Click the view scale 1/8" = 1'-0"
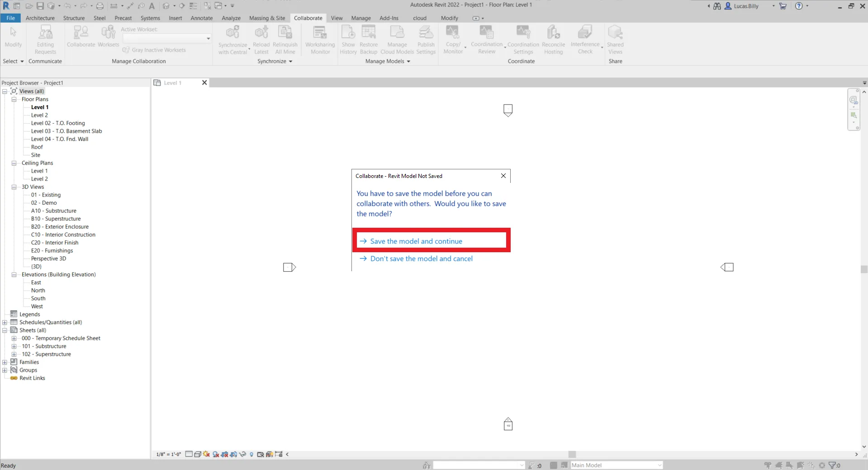Image resolution: width=868 pixels, height=470 pixels. coord(169,454)
